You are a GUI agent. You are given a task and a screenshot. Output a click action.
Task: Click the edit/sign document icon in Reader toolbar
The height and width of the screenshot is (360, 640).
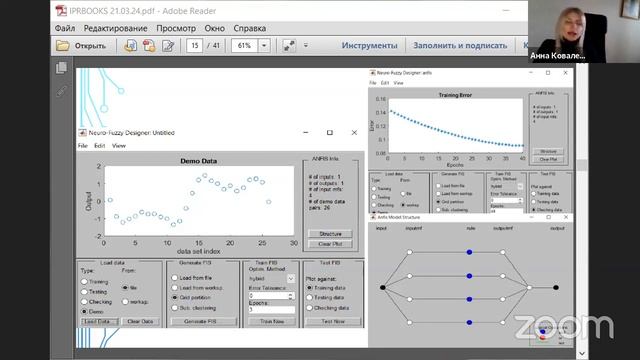pos(168,45)
